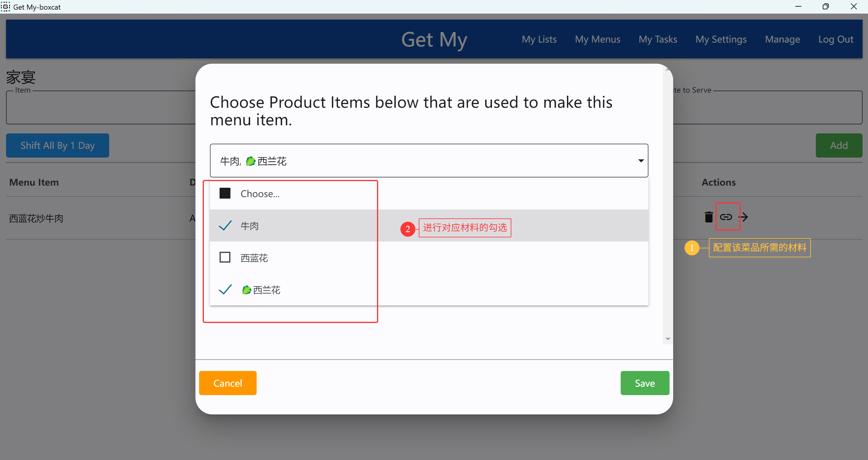Click the Get My-boxcat app icon in title bar
Viewport: 868px width, 460px height.
(x=5, y=6)
